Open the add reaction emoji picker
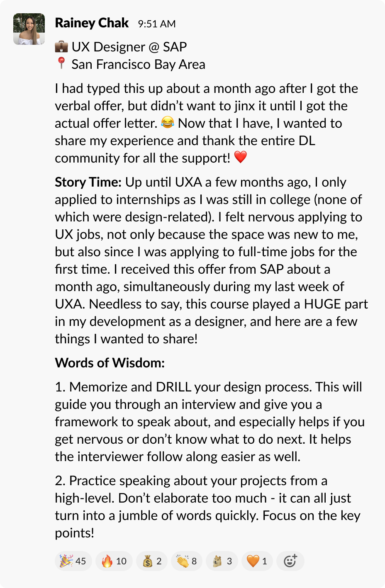 click(290, 561)
